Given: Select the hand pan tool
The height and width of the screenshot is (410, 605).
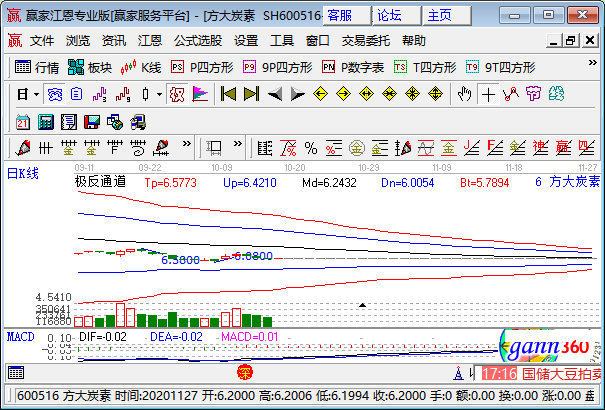Looking at the screenshot, I should point(465,94).
